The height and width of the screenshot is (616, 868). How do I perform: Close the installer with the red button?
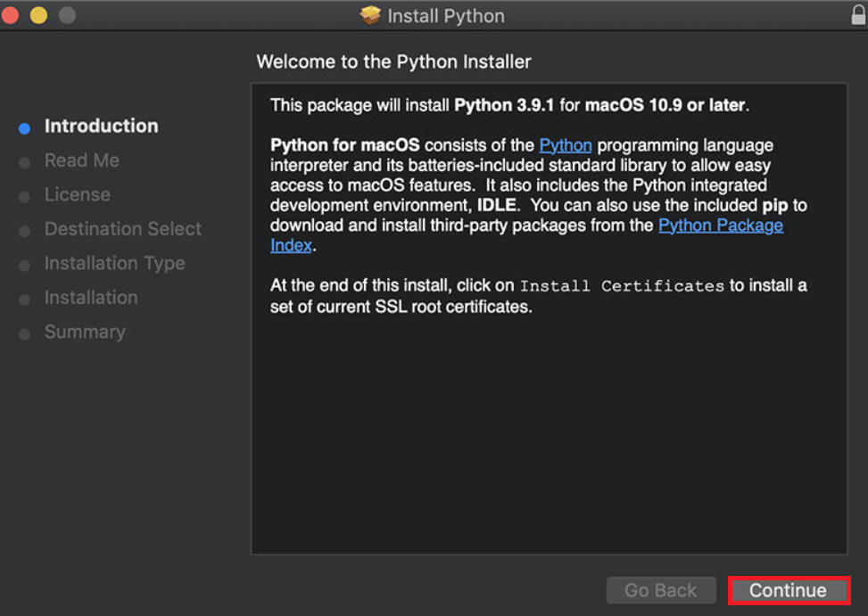(x=10, y=15)
